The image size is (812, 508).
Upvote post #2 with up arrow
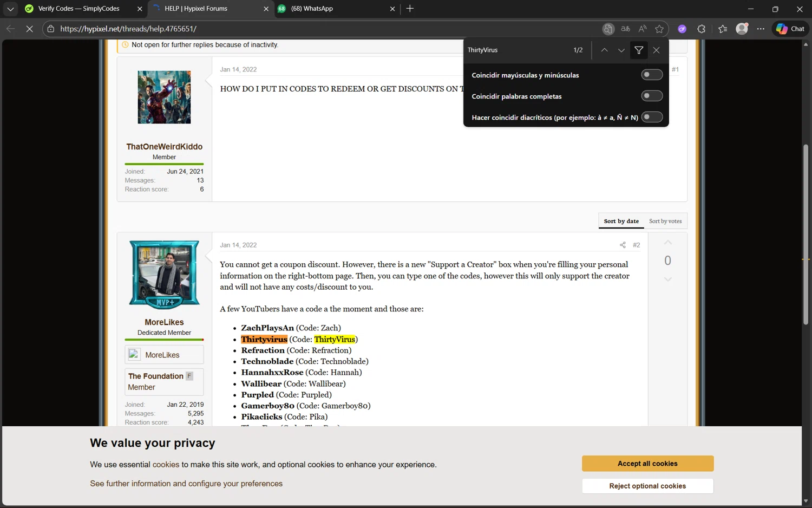[668, 243]
